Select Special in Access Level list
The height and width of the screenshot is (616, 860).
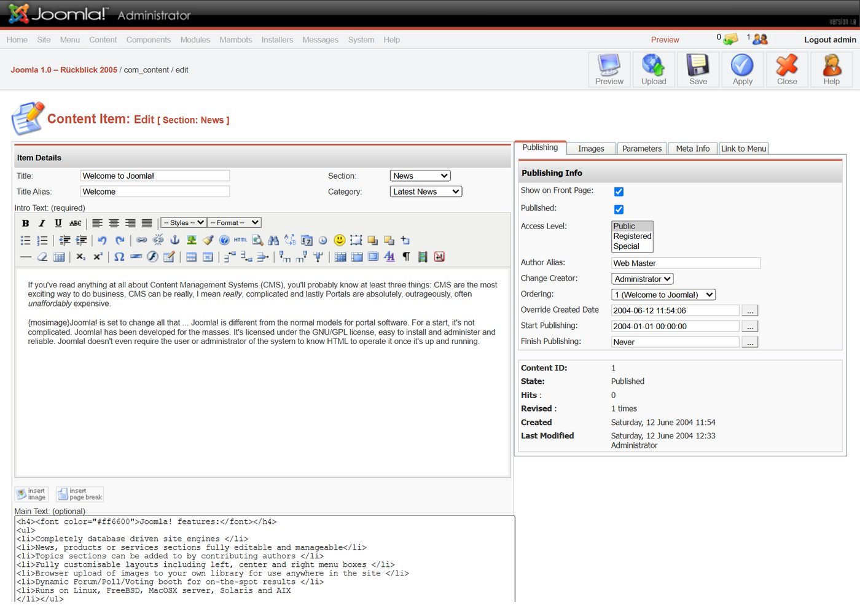click(632, 246)
